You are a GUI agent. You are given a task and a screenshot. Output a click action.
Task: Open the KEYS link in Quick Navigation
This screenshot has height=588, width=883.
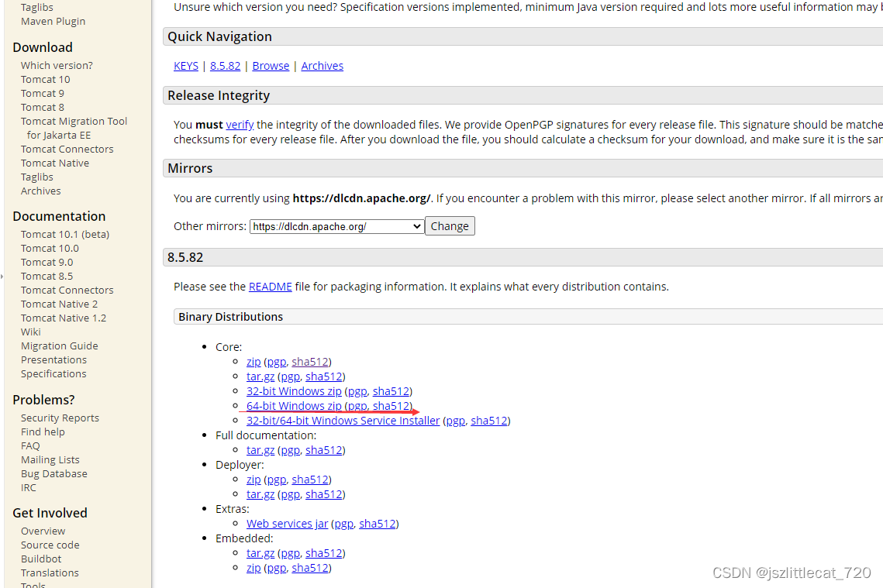pyautogui.click(x=186, y=66)
